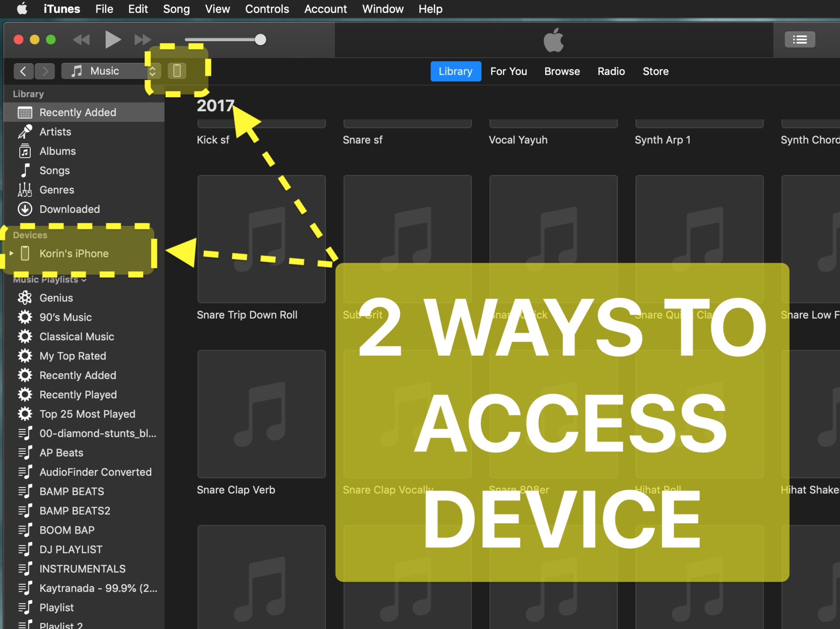Start playback with the Play button
The image size is (840, 629).
pyautogui.click(x=113, y=39)
